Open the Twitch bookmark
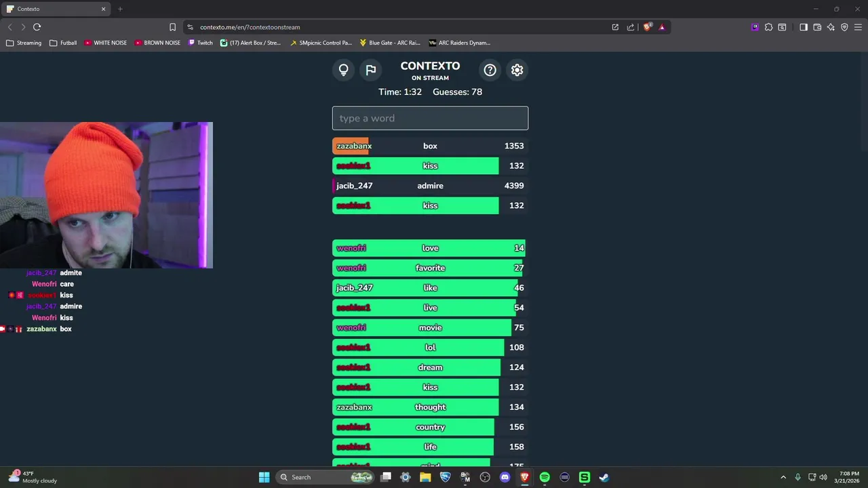868x488 pixels. pyautogui.click(x=200, y=43)
